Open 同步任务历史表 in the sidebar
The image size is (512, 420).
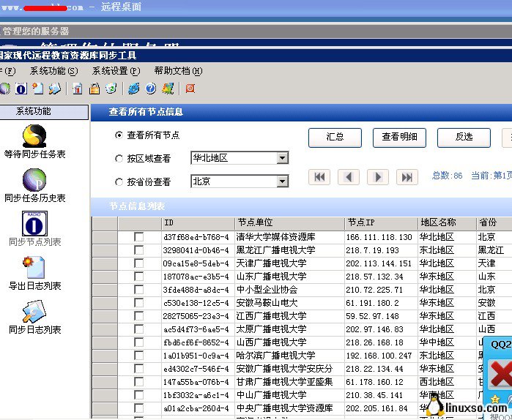tap(34, 180)
